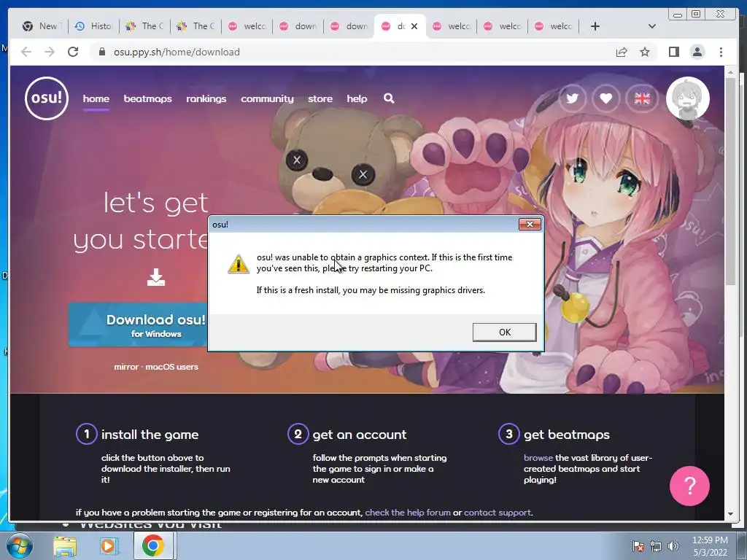Viewport: 747px width, 560px height.
Task: Expand the tab search chevron
Action: coord(651,26)
